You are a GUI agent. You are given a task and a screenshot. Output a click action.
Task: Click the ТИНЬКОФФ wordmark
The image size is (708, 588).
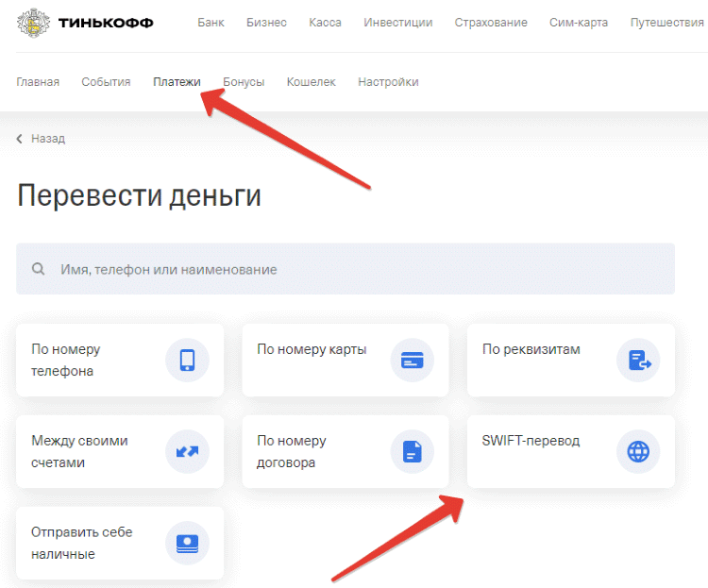tap(106, 23)
